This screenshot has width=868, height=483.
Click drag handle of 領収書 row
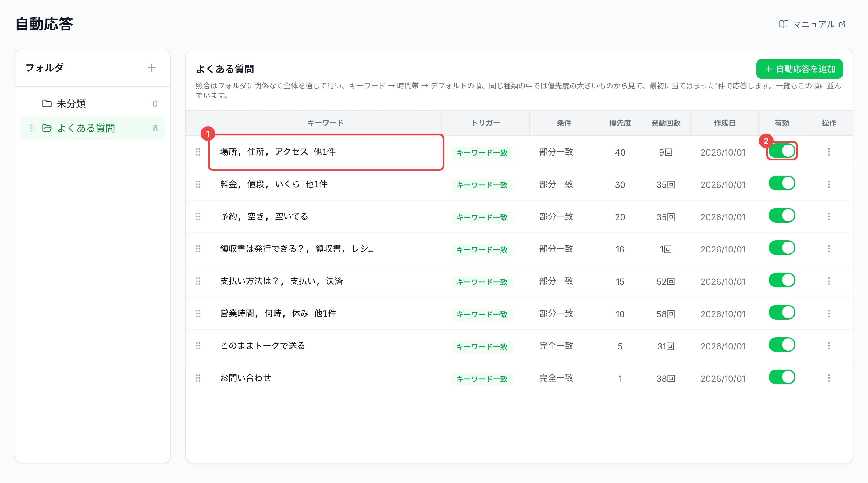tap(198, 249)
